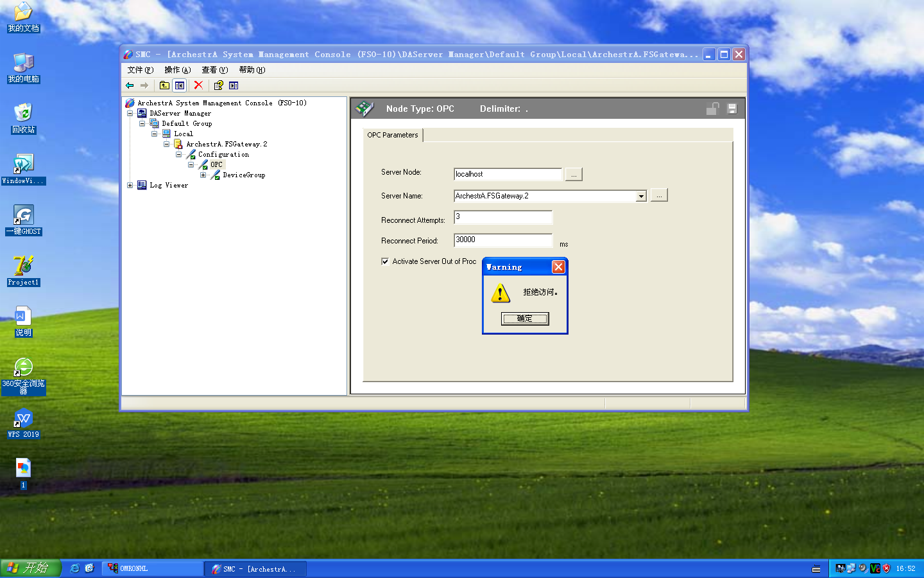Click the OPC node icon in header bar
This screenshot has height=578, width=924.
tap(364, 109)
